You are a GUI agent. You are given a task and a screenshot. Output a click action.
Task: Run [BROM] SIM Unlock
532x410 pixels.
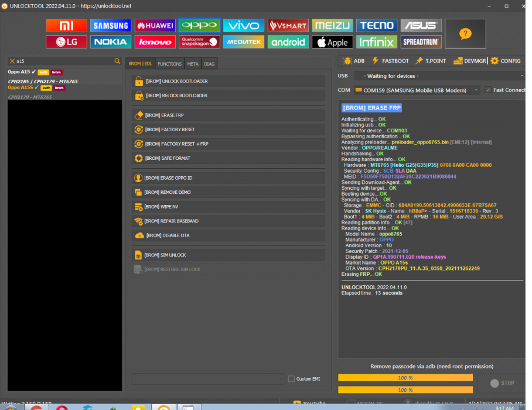coord(229,255)
